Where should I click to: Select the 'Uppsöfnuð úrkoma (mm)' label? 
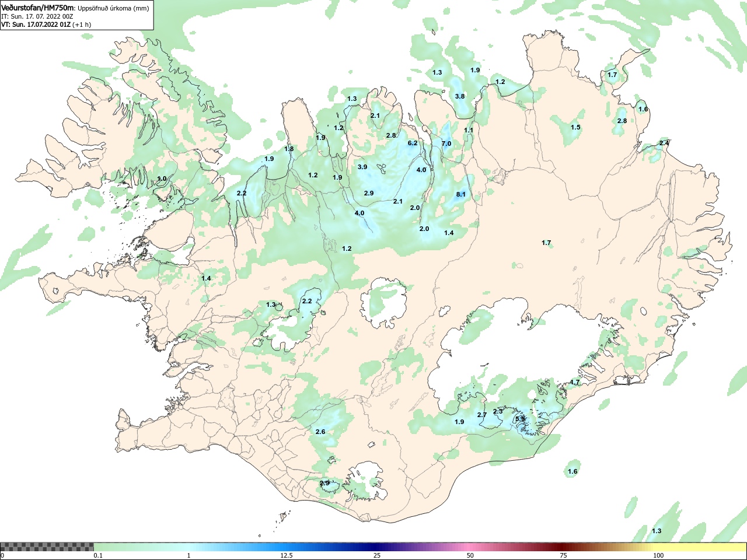coord(114,8)
